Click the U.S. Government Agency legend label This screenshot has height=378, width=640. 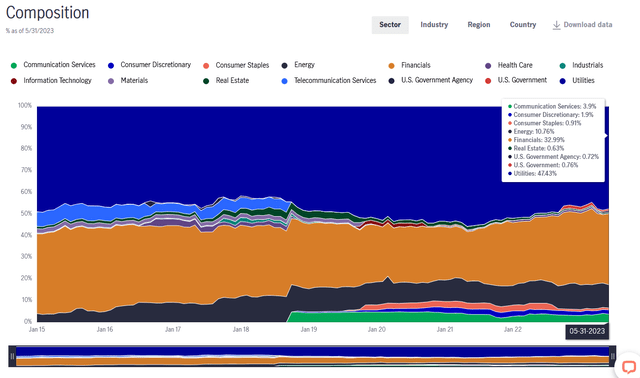[437, 80]
